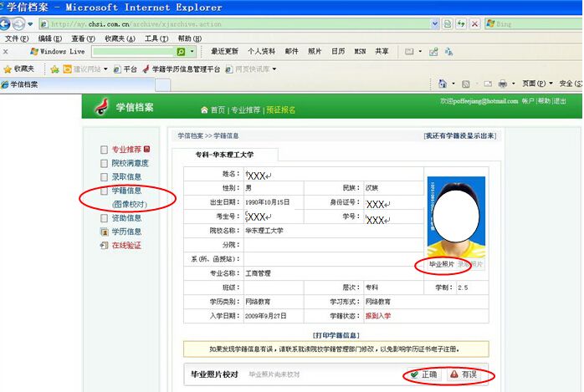Click the red stop loading icon

tap(475, 24)
